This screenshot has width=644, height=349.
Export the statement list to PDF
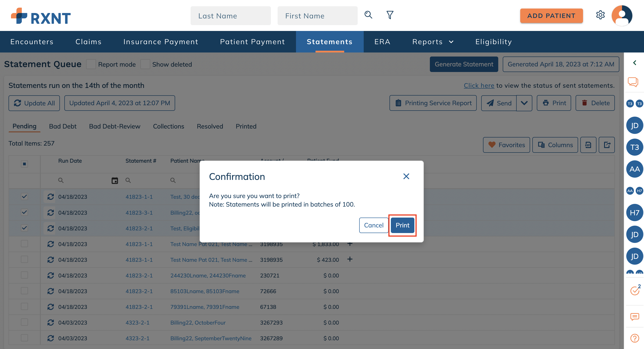pos(588,145)
